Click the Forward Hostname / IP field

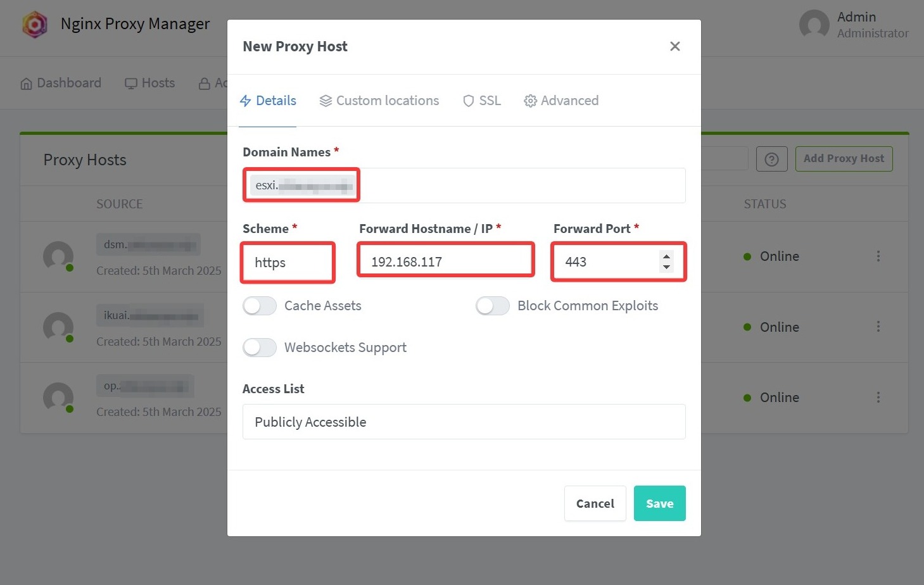click(446, 262)
